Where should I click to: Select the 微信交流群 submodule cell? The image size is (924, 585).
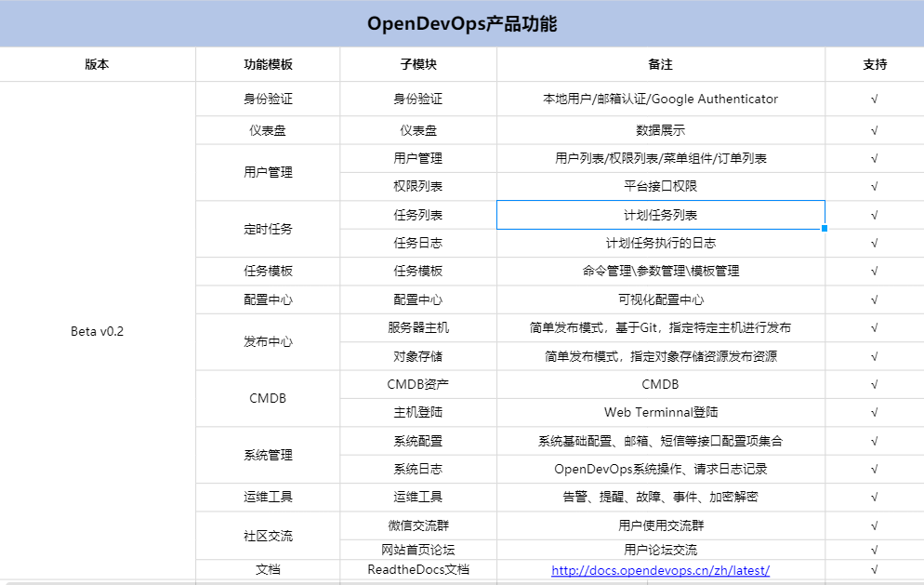(x=418, y=525)
